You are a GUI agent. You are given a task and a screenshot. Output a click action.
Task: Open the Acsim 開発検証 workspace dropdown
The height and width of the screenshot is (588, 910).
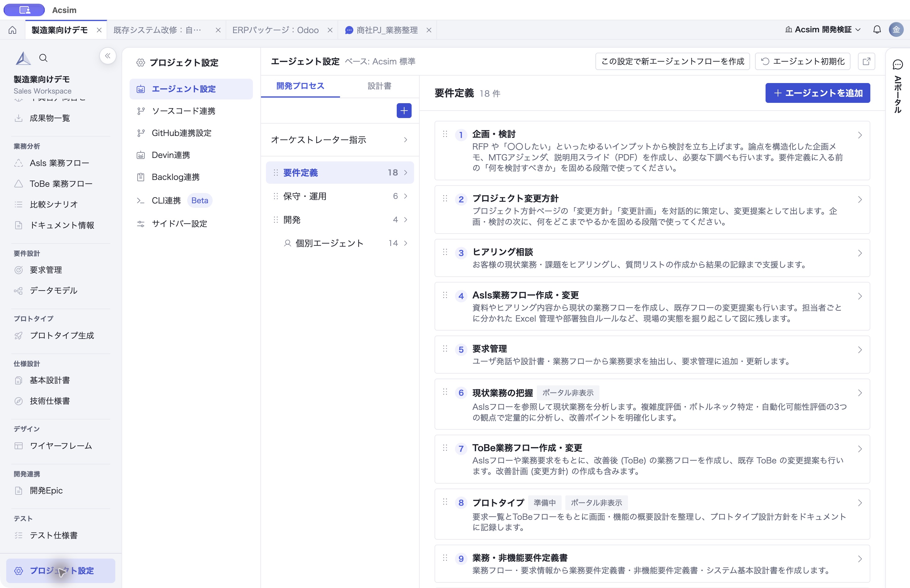823,29
